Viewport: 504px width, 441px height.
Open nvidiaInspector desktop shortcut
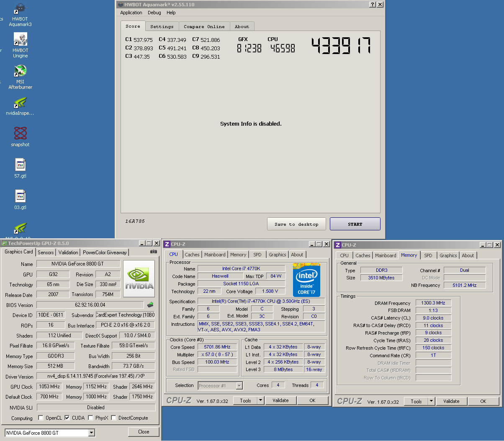20,106
